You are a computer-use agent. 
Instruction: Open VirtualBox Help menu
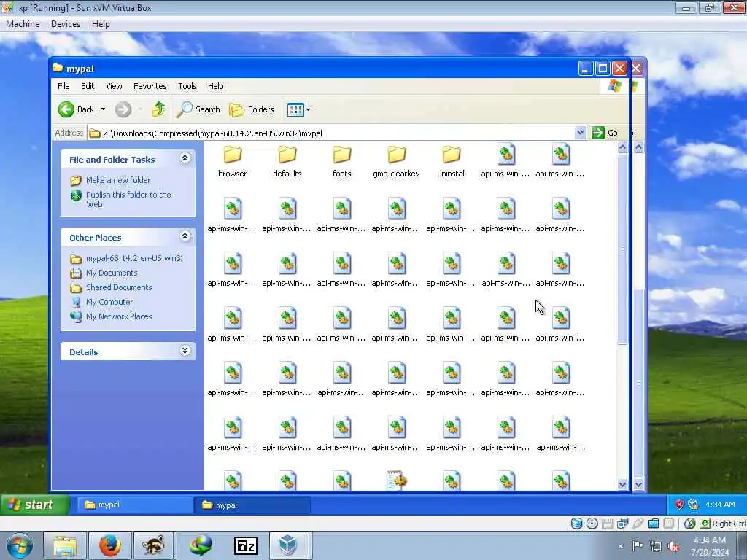tap(101, 24)
